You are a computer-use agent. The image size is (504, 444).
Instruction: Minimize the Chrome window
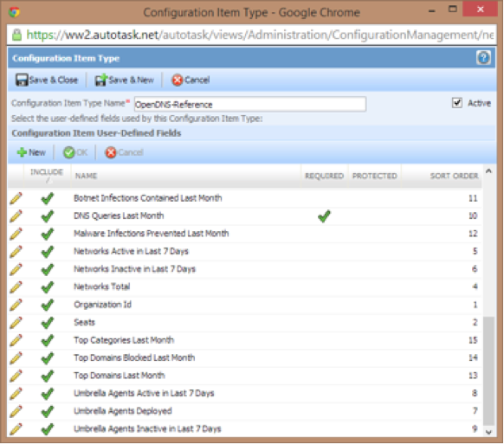(x=432, y=10)
